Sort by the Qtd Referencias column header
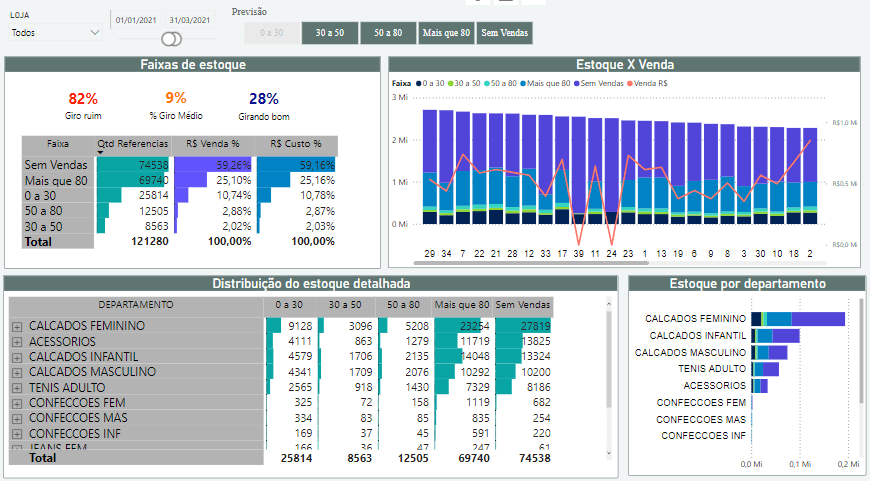 (x=133, y=144)
